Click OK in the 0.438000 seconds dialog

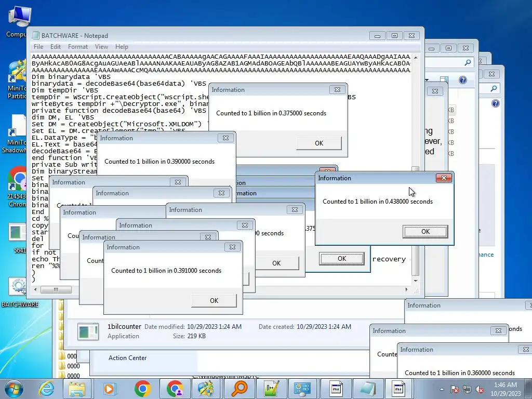click(x=425, y=231)
